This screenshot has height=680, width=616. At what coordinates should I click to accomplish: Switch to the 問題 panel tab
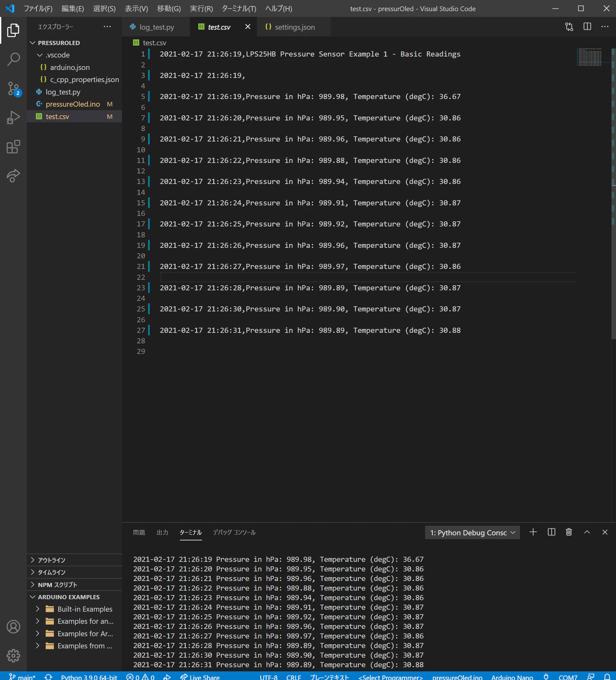(x=139, y=532)
